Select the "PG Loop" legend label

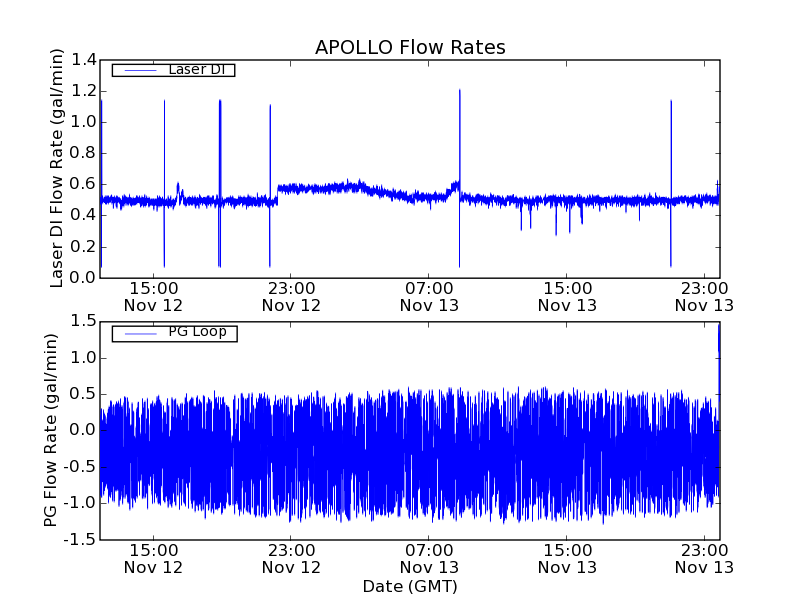pyautogui.click(x=197, y=332)
